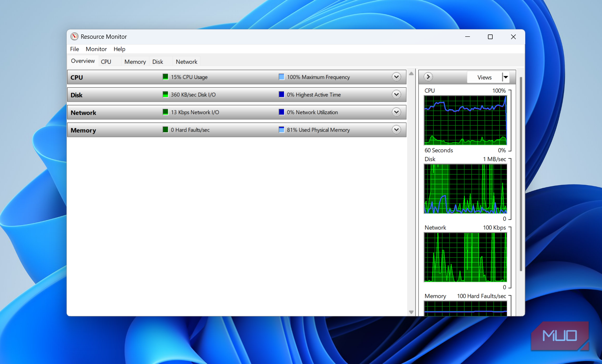Click the '0% Network Utilization' text
Screen dimensions: 602x364
click(x=312, y=112)
